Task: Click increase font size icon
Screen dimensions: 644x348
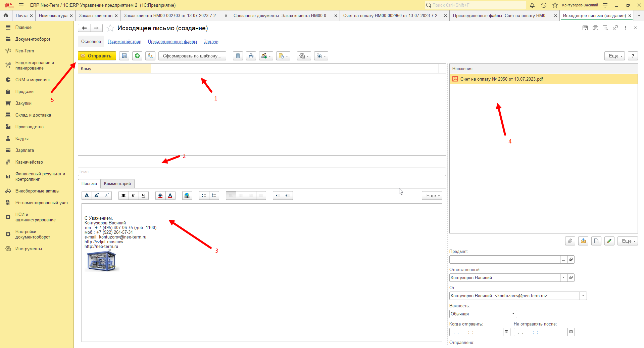Action: [97, 195]
